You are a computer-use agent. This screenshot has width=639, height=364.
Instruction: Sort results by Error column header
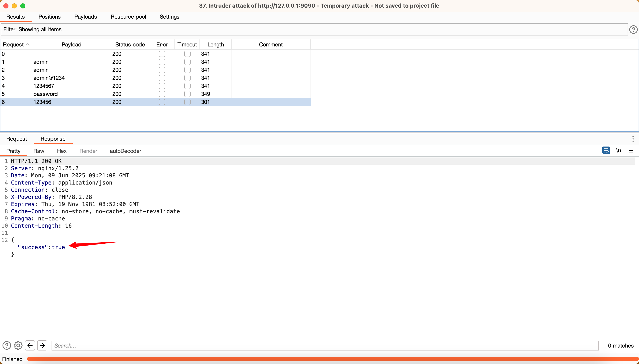point(162,45)
